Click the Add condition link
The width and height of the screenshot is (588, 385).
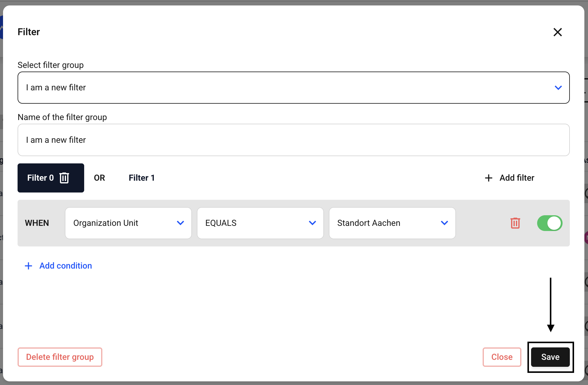tap(65, 266)
